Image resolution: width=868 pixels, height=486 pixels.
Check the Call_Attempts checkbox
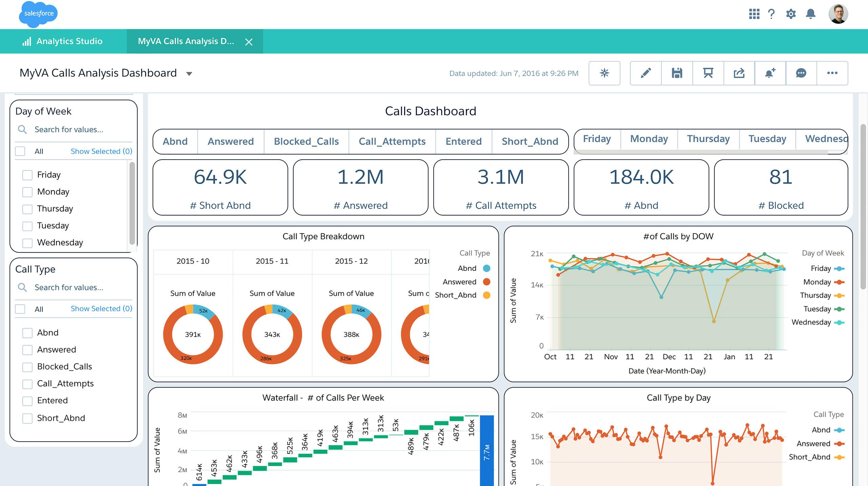pos(27,384)
